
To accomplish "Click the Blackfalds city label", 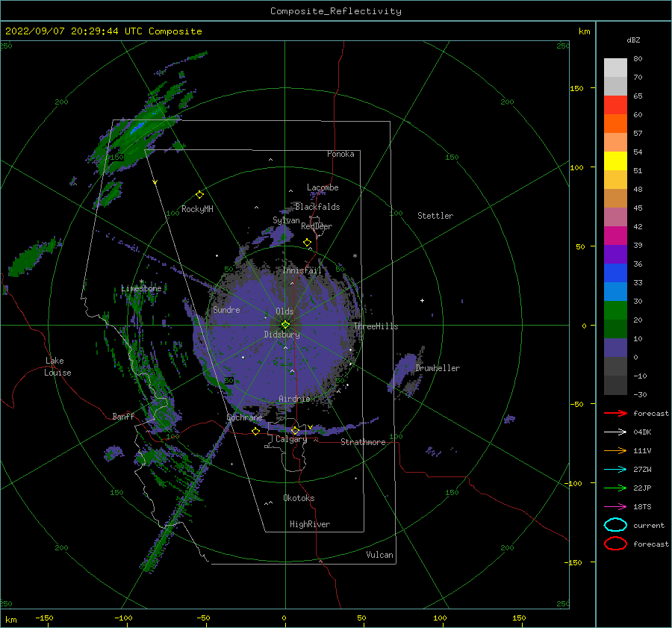I will pos(317,207).
